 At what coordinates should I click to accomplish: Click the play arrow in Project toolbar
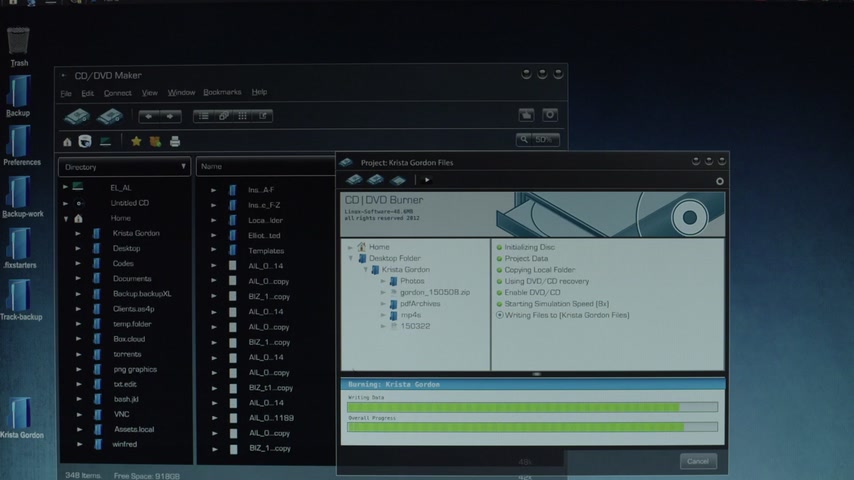[427, 180]
